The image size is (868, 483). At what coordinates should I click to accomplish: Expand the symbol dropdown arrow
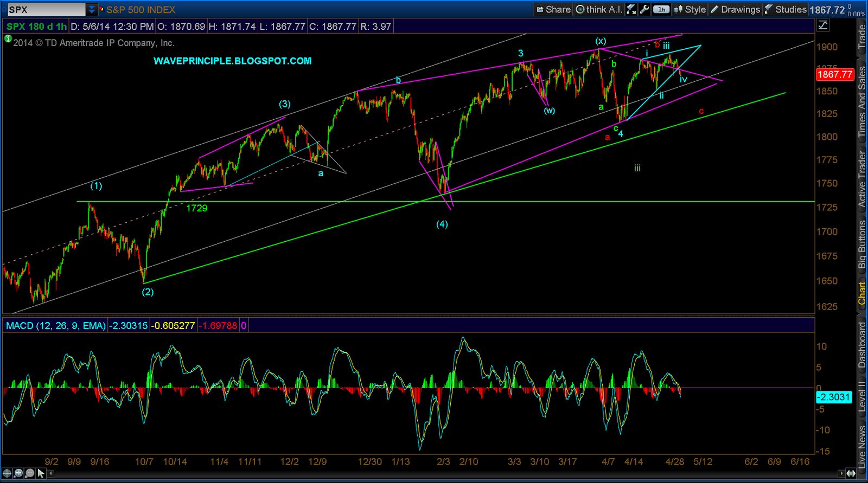91,9
